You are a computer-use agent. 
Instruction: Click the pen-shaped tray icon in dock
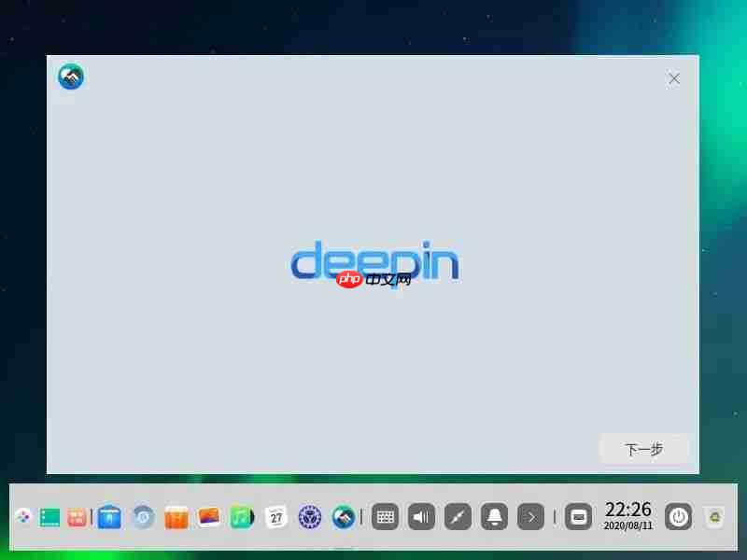(458, 517)
